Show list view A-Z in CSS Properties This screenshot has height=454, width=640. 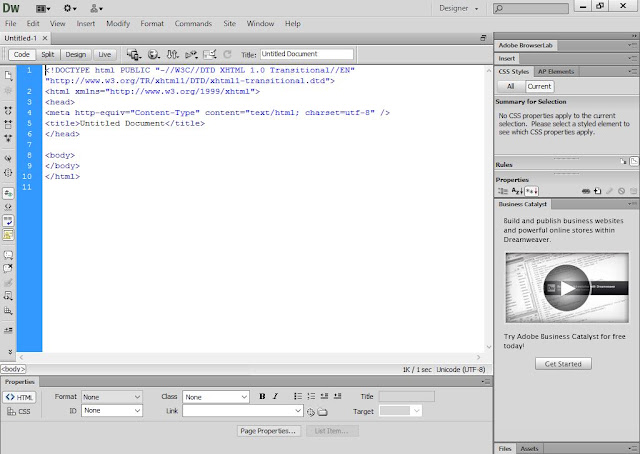(517, 191)
